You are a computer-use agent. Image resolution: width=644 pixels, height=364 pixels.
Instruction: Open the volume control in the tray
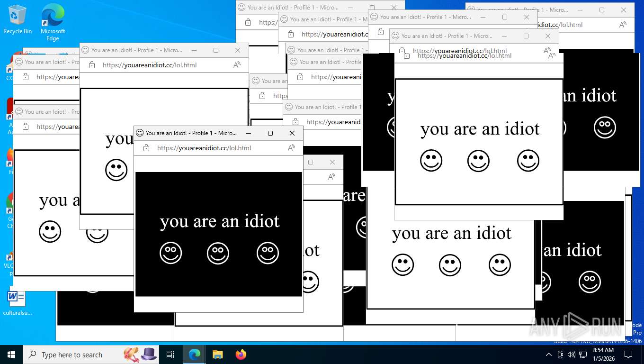(x=572, y=355)
